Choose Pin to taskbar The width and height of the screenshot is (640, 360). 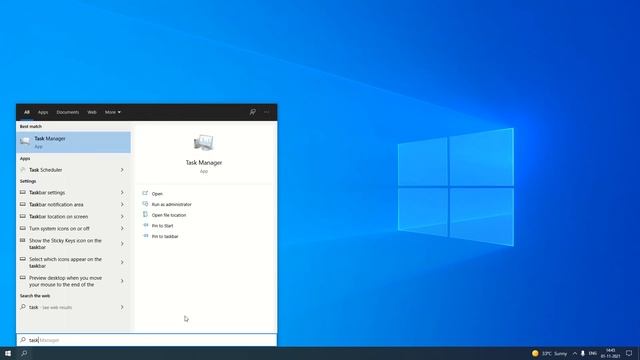(x=165, y=236)
